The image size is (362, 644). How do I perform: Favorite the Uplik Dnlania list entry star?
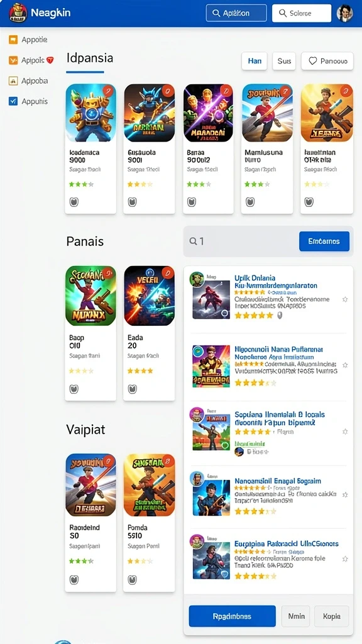(345, 299)
